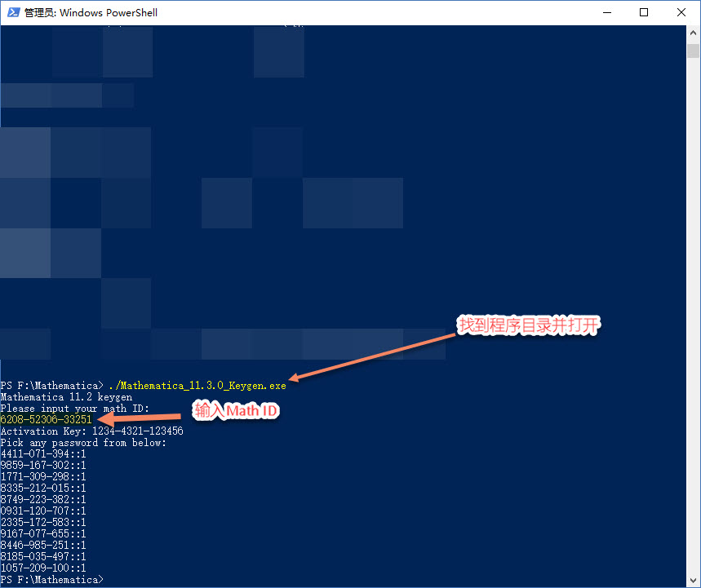Viewport: 701px width, 588px height.
Task: Click the ./Mathematica_11.3.0_Keygen.exe command text
Action: (197, 385)
